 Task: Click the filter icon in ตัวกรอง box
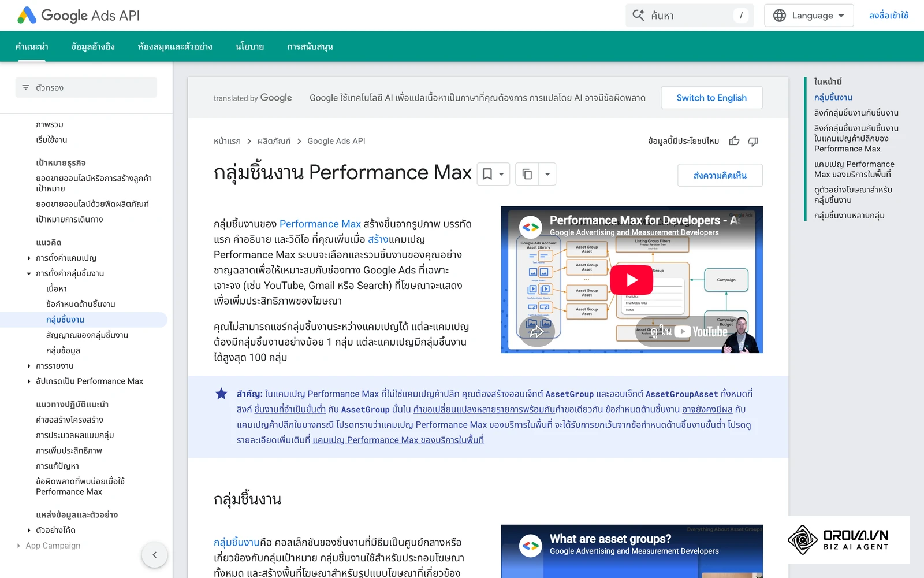25,88
